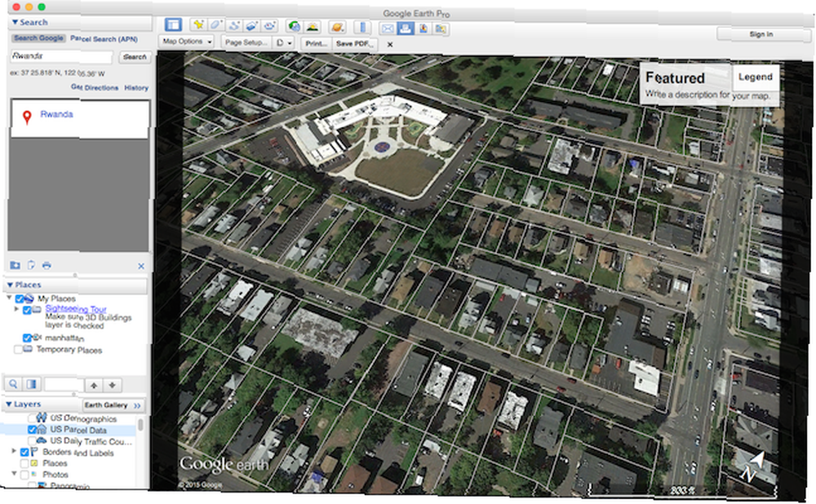Click the US Demographics people icon
Viewport: 816px width, 504px height.
pos(42,418)
